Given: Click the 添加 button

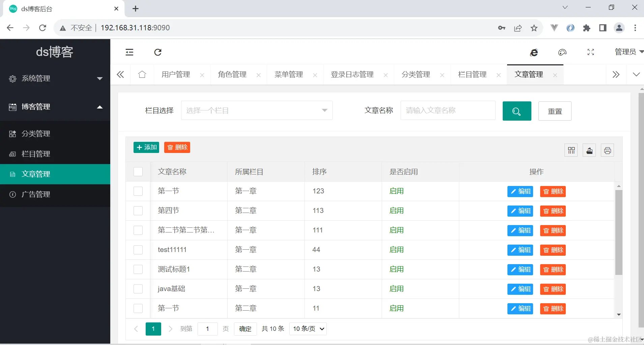Looking at the screenshot, I should point(146,148).
